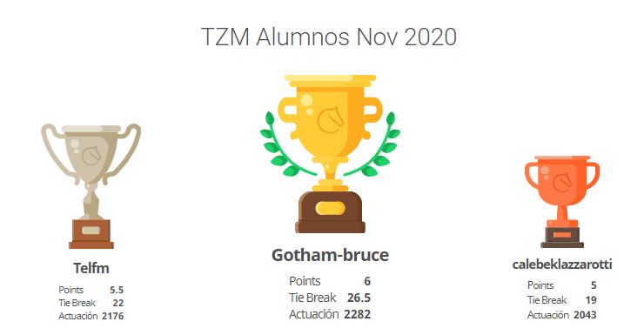Open the Gotham-bruce player profile

(330, 255)
